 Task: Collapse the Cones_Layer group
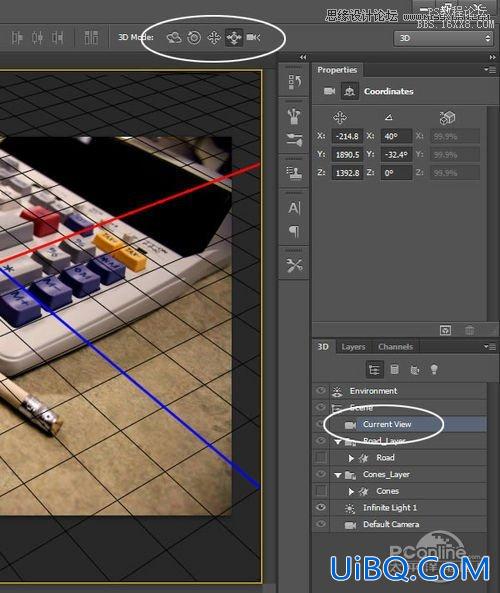coord(338,475)
